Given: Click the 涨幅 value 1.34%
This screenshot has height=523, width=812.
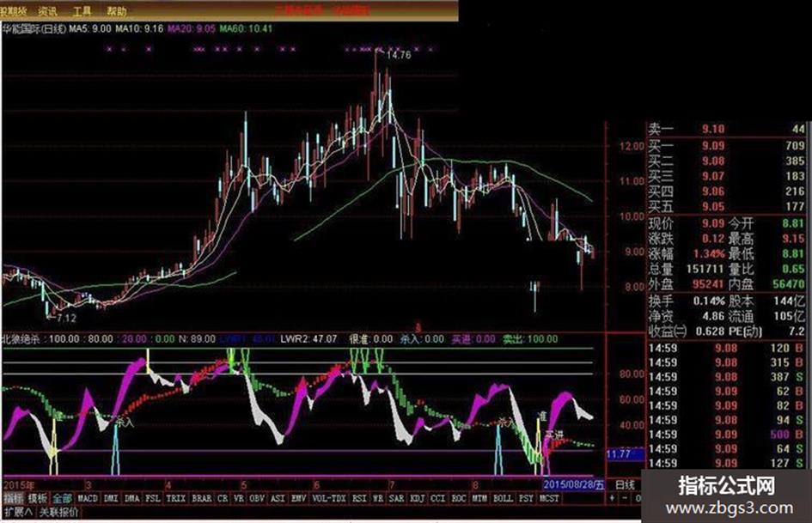Looking at the screenshot, I should [709, 253].
